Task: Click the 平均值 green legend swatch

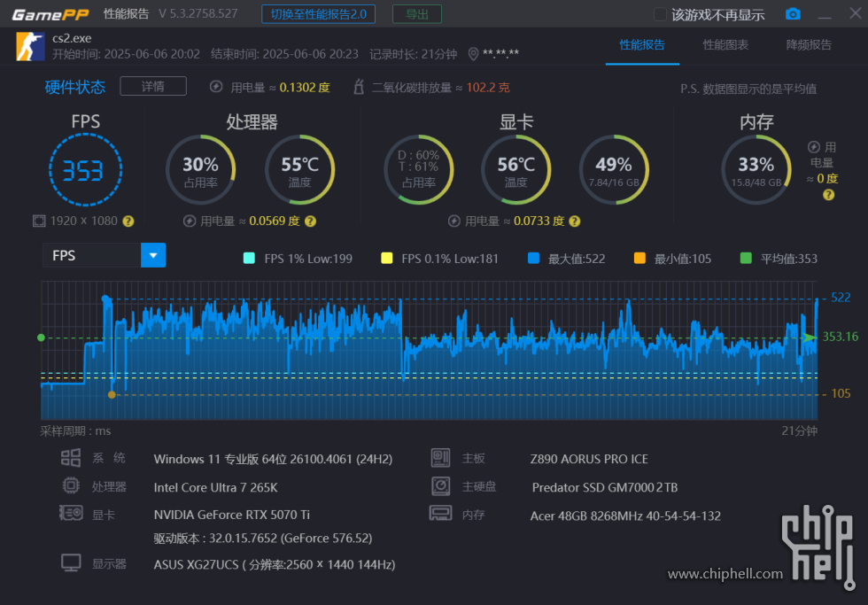Action: point(746,258)
